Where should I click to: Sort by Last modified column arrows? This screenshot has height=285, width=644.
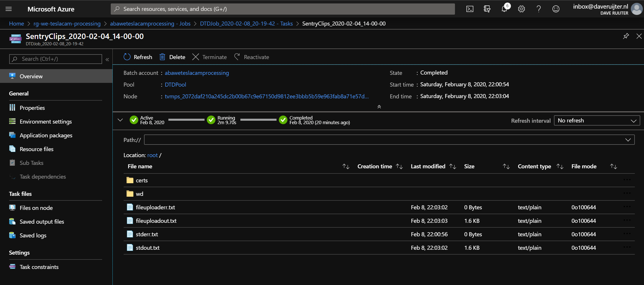453,166
